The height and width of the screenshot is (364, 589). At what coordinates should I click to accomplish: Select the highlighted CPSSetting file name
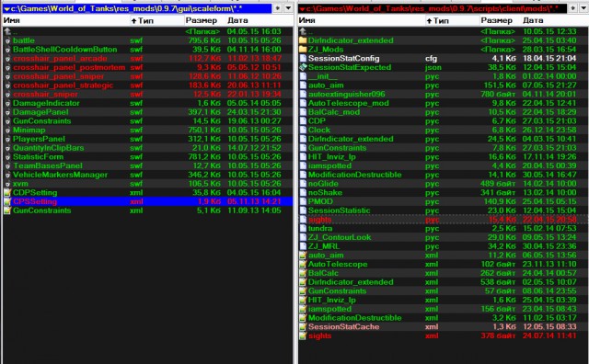point(35,201)
